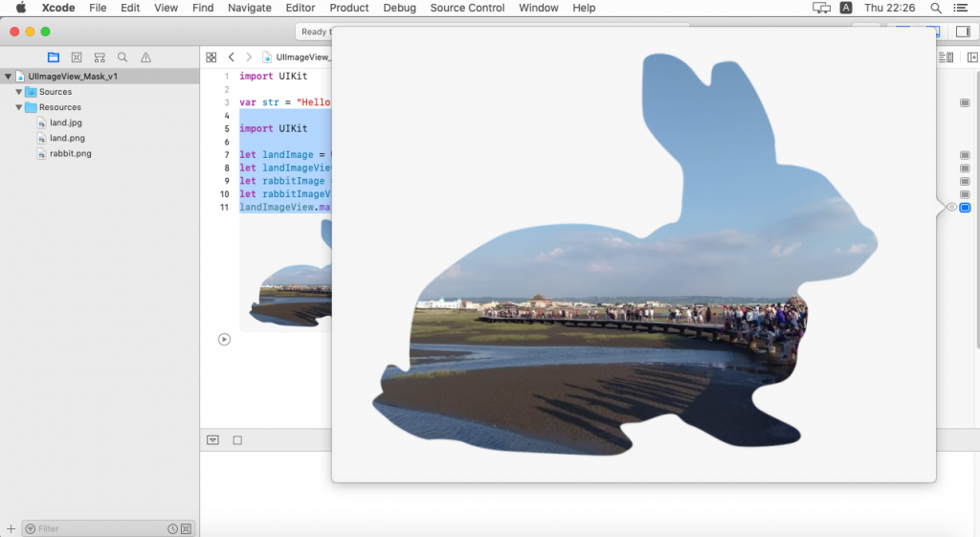Viewport: 980px width, 537px height.
Task: Open Notification Center list icon
Action: 961,8
